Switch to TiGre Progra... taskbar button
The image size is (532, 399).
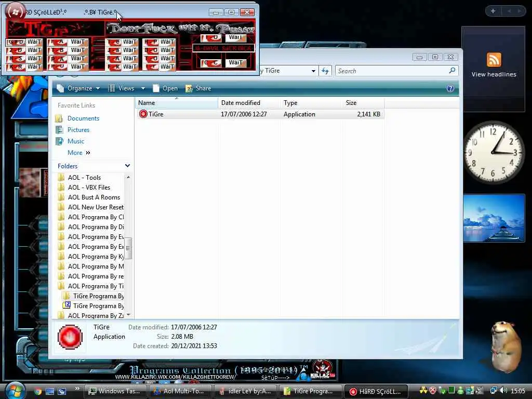click(x=310, y=392)
